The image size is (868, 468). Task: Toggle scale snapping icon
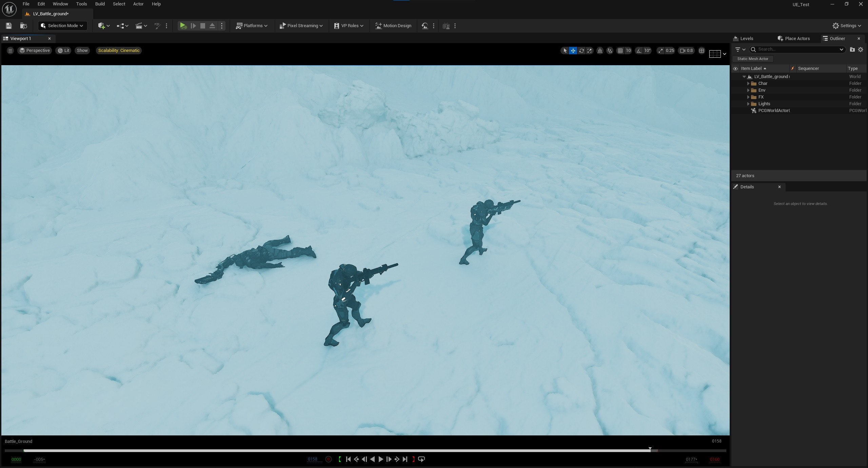click(x=660, y=51)
